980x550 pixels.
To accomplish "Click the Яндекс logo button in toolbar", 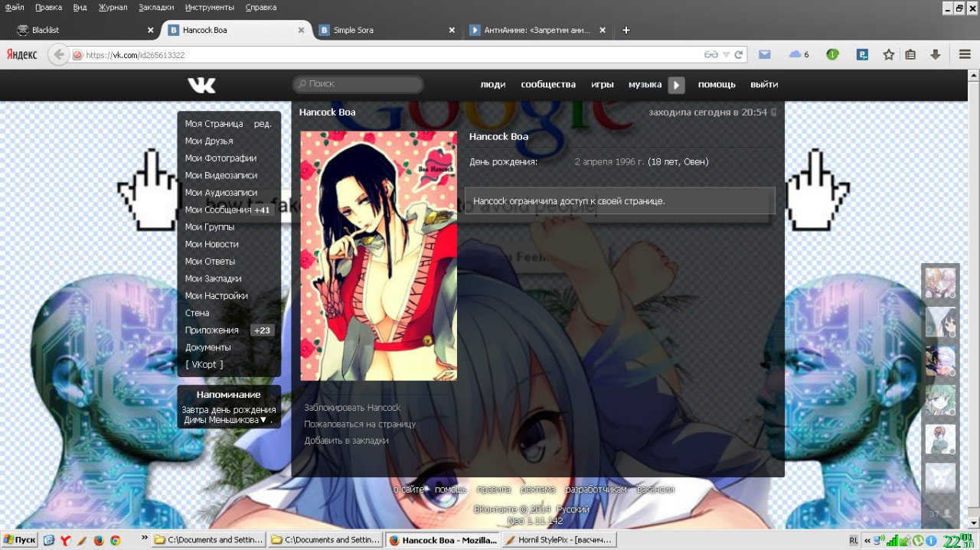I will click(x=22, y=55).
